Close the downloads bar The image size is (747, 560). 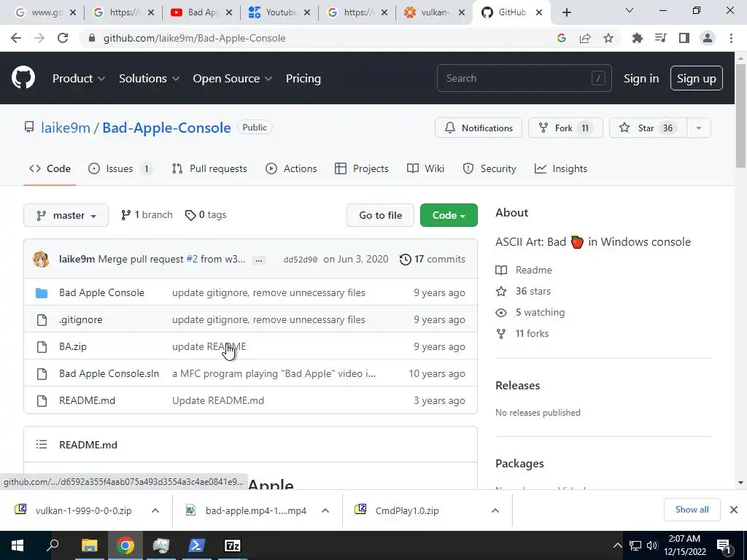point(734,510)
